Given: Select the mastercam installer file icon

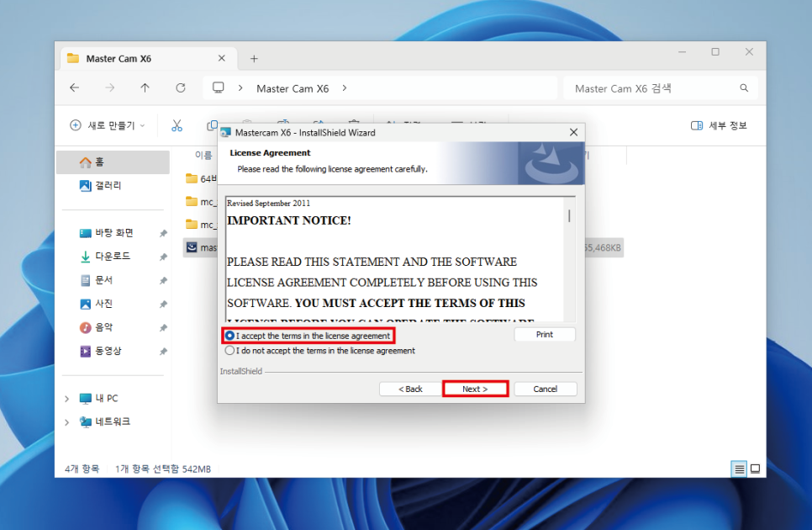Looking at the screenshot, I should pos(192,247).
